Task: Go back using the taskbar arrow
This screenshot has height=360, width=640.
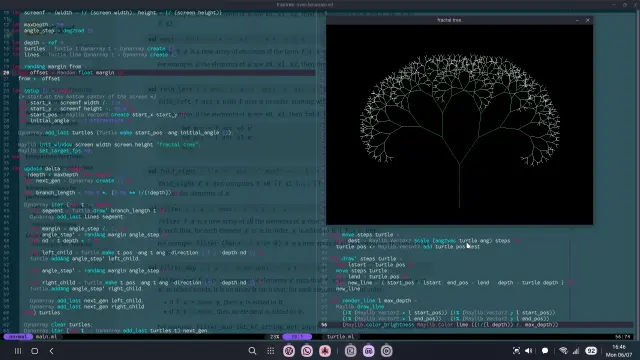Action: pyautogui.click(x=51, y=351)
